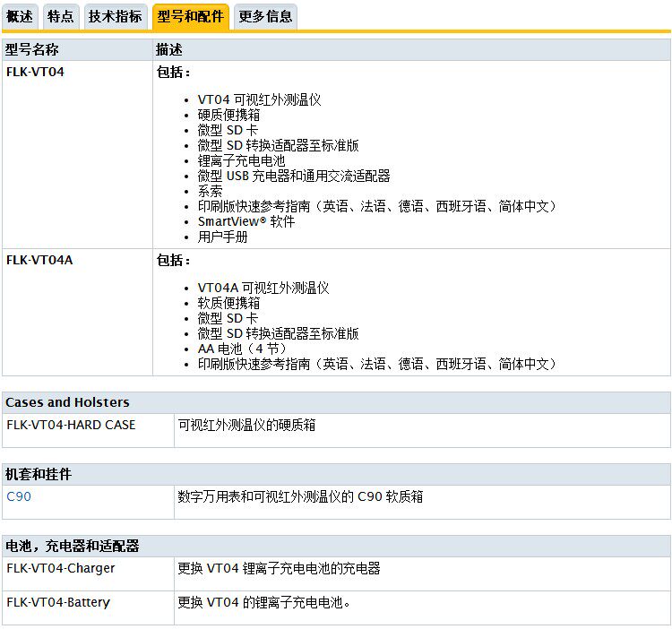
Task: Select the 技术指标 tab
Action: click(116, 17)
